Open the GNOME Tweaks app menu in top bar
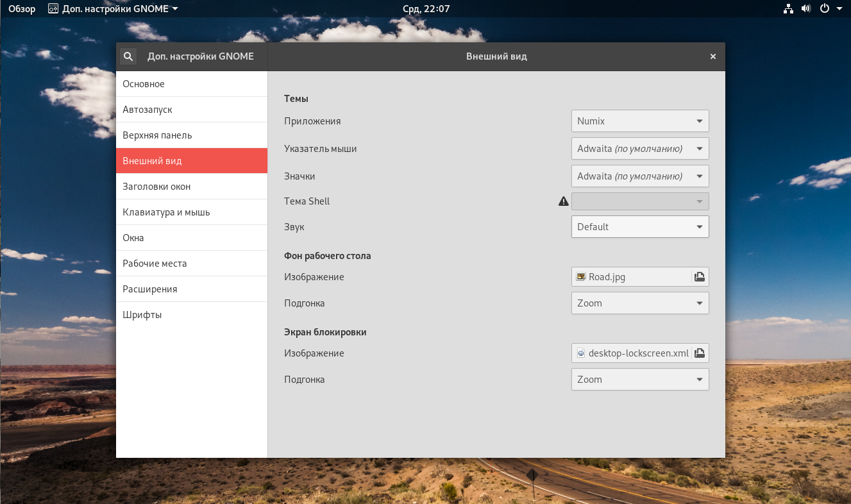Image resolution: width=851 pixels, height=504 pixels. pos(114,9)
